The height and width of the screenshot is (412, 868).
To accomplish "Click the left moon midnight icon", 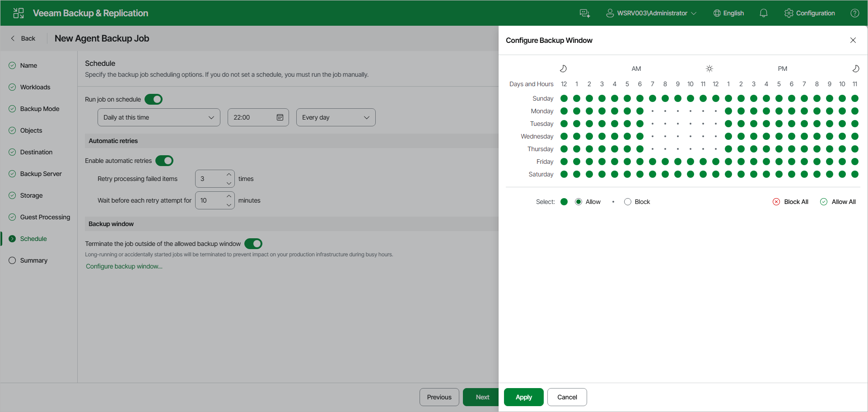I will pos(563,69).
